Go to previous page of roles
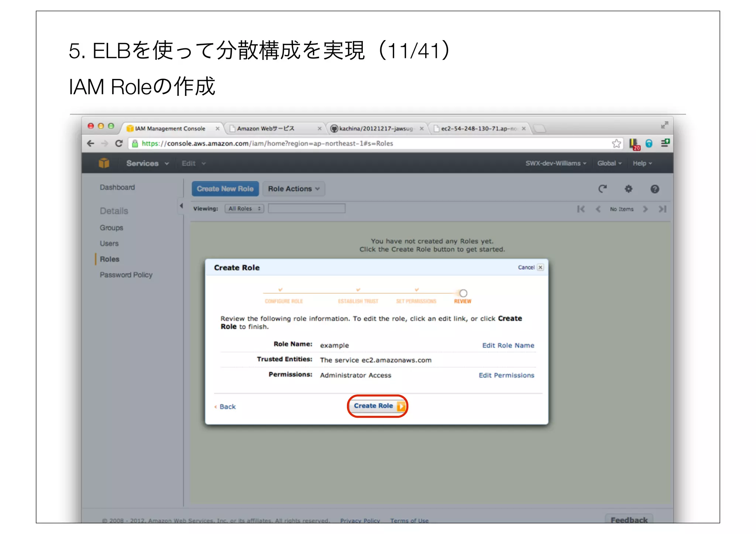Screen dimensions: 756x534 pos(598,209)
